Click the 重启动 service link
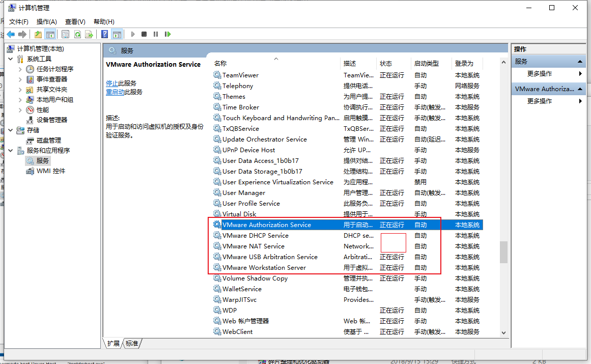 (115, 92)
